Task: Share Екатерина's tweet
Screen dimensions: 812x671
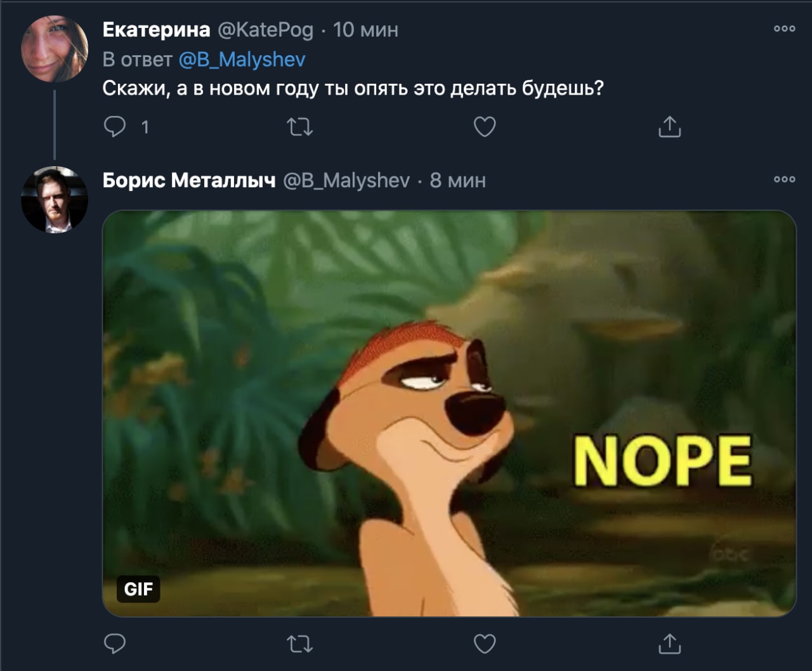Action: coord(669,127)
